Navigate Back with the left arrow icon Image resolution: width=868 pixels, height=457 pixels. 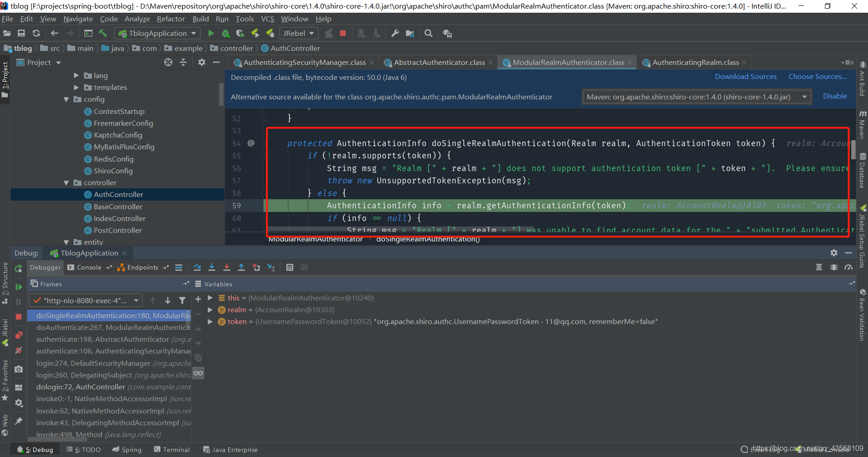(54, 33)
